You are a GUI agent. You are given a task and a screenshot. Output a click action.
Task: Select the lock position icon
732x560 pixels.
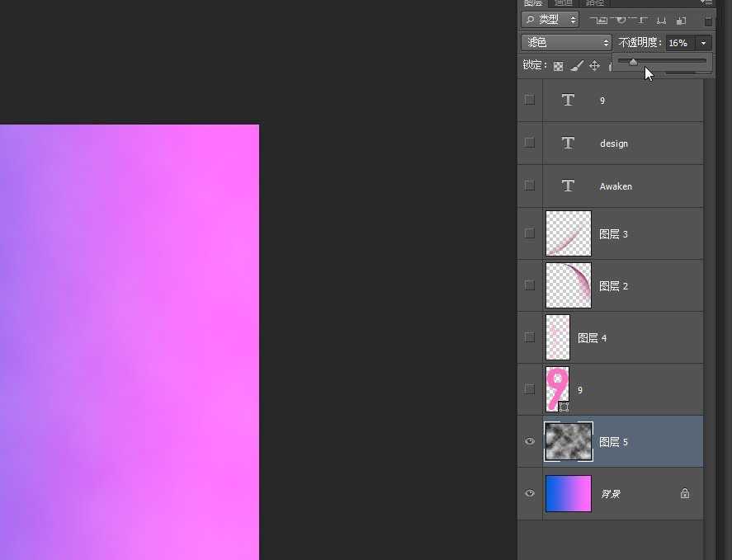click(x=594, y=64)
